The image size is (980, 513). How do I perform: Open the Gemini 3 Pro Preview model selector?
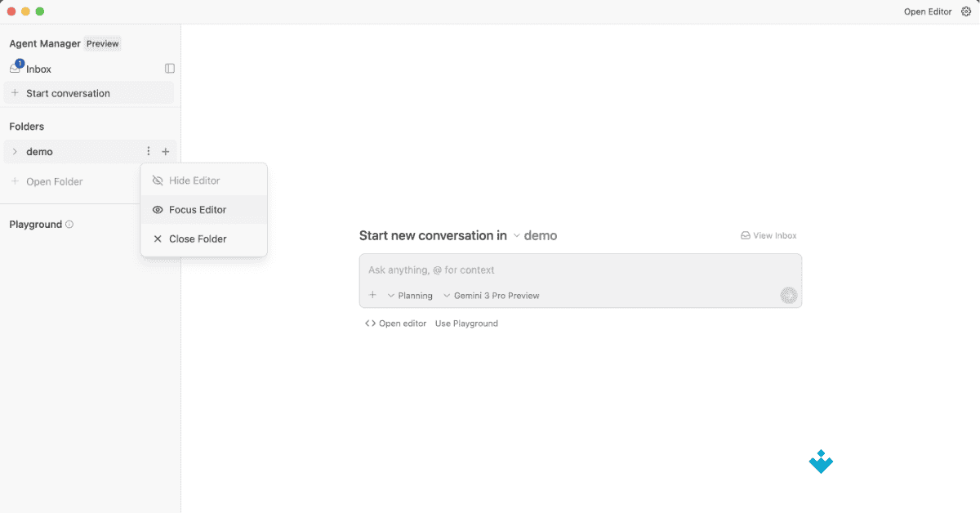tap(491, 295)
